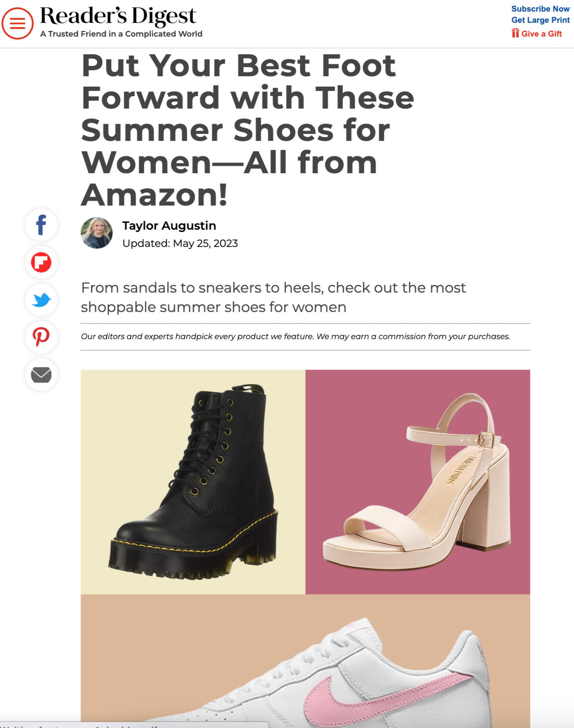Click the white sneaker with pink swoosh
The height and width of the screenshot is (728, 574).
point(305,661)
